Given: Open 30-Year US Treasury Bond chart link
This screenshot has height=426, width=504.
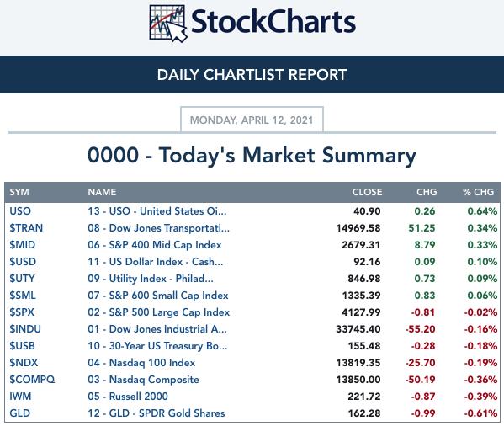Looking at the screenshot, I should (157, 346).
